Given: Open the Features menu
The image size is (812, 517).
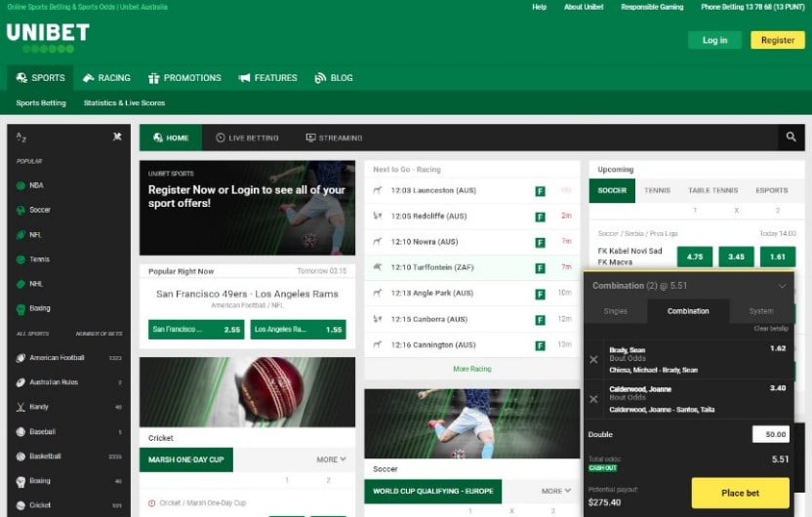Looking at the screenshot, I should (267, 78).
